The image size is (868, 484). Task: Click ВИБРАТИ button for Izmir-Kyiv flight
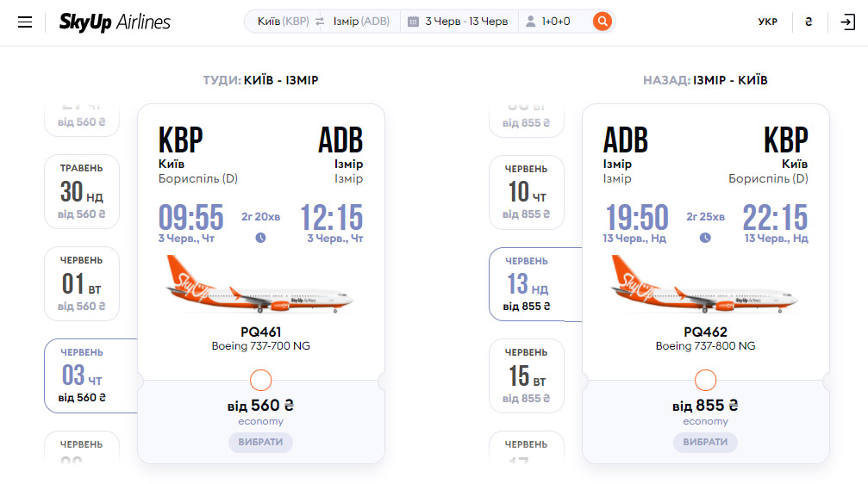point(705,442)
